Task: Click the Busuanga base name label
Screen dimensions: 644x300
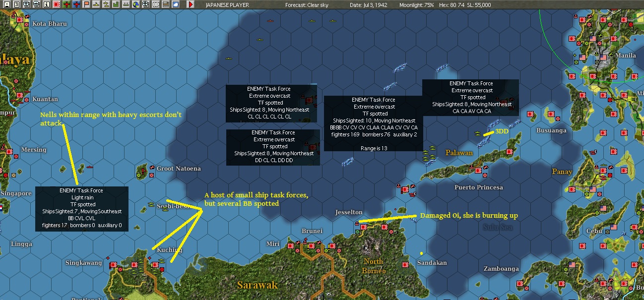Action: coord(551,131)
